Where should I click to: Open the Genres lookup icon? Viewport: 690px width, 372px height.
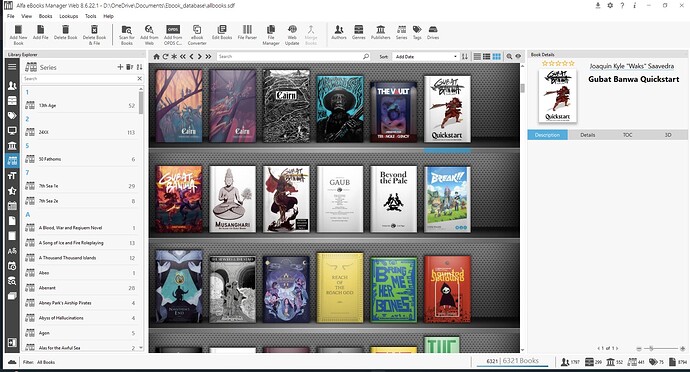click(x=359, y=32)
